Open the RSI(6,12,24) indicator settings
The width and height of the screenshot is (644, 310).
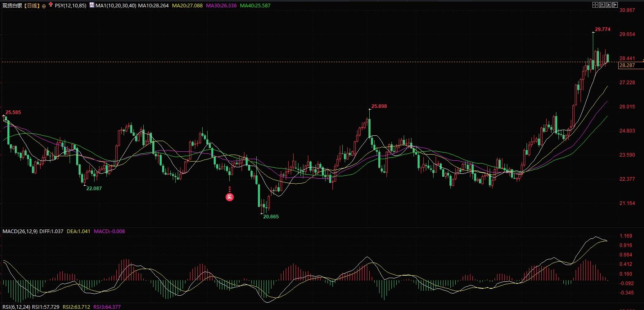pyautogui.click(x=16, y=307)
